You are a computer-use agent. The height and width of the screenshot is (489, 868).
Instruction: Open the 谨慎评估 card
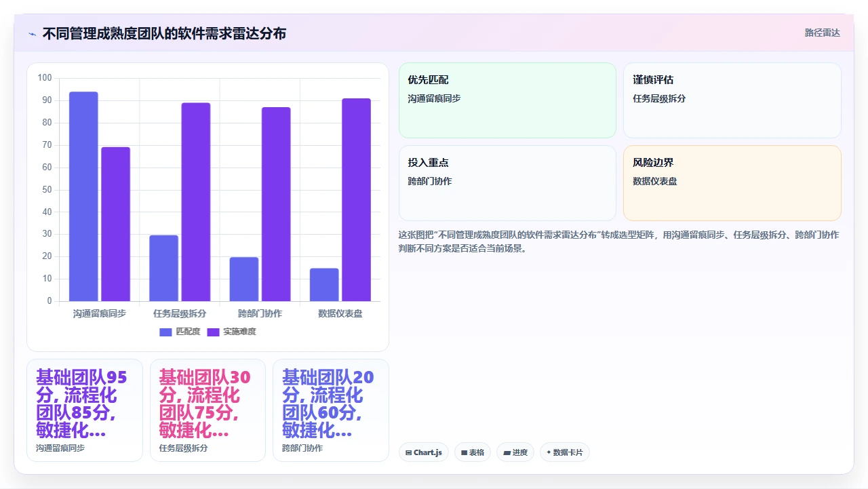(x=732, y=100)
